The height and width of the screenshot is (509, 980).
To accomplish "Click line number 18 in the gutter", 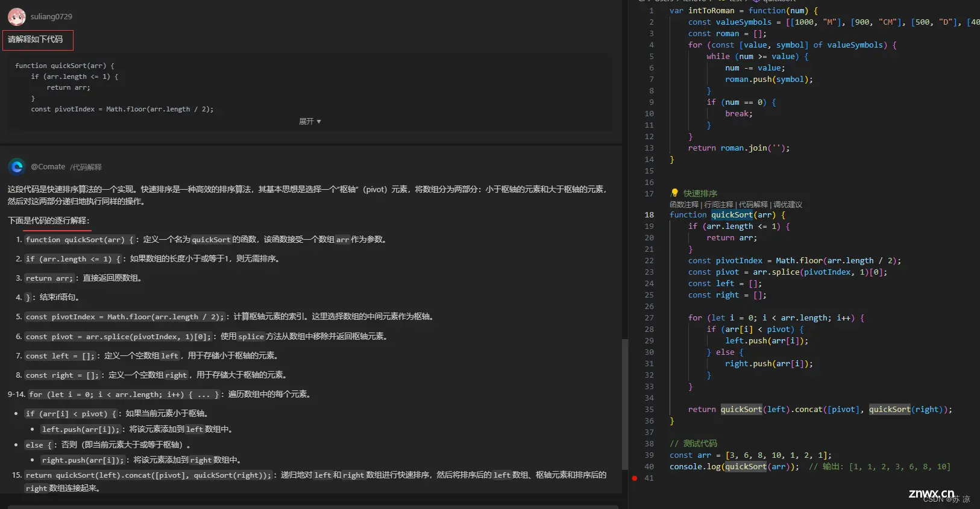I will tap(649, 215).
